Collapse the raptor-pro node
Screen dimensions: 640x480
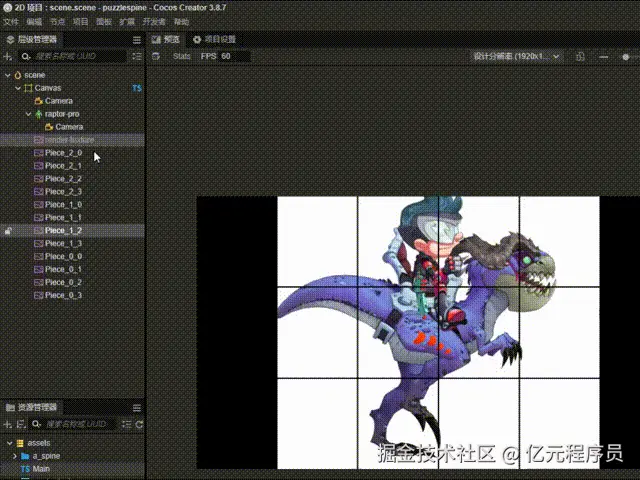coord(28,114)
